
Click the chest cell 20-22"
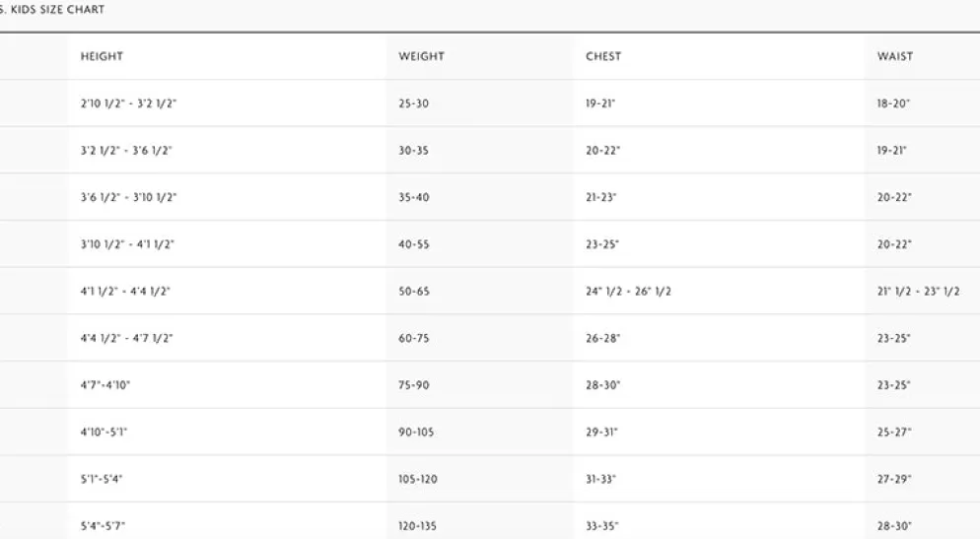click(x=603, y=151)
